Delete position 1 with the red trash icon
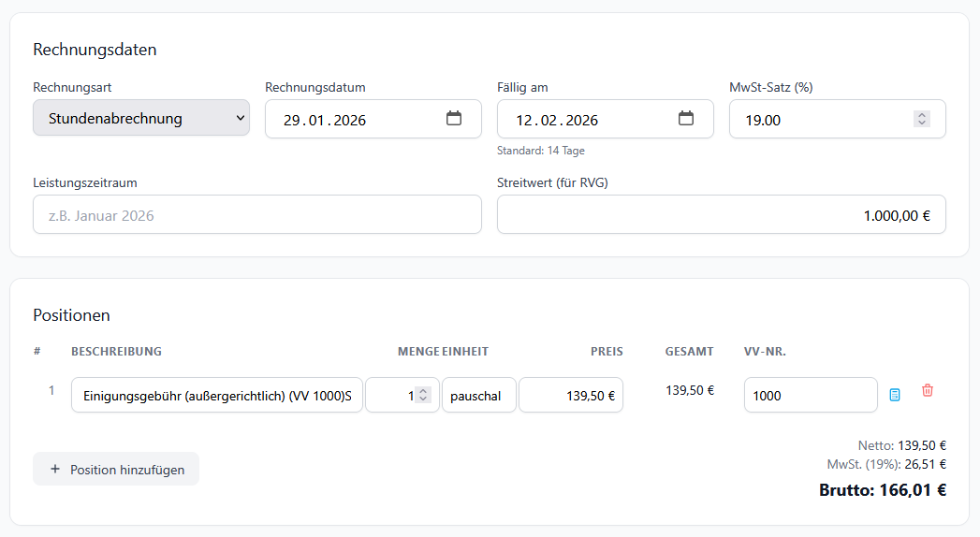Image resolution: width=980 pixels, height=537 pixels. (x=928, y=391)
